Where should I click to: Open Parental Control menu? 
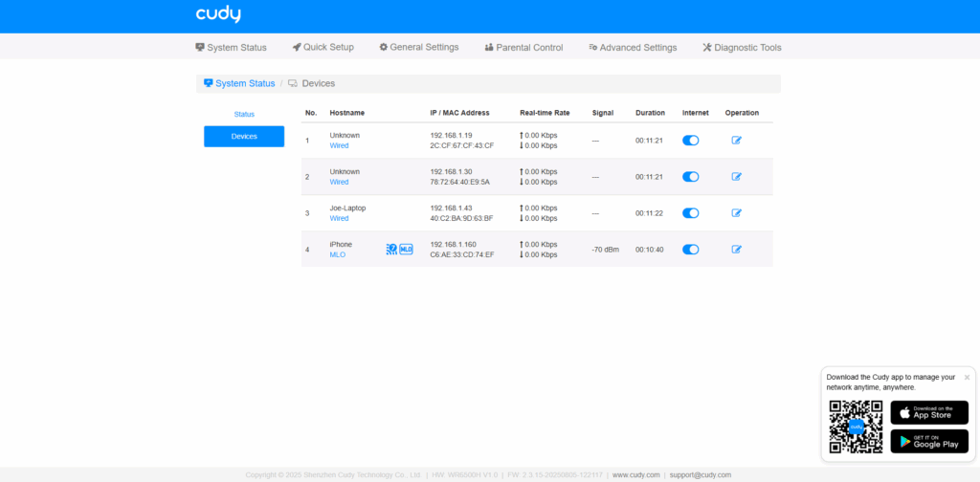(523, 48)
